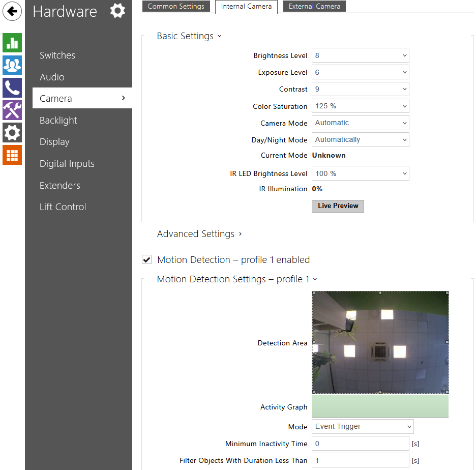Collapse the Basic Settings section

189,36
